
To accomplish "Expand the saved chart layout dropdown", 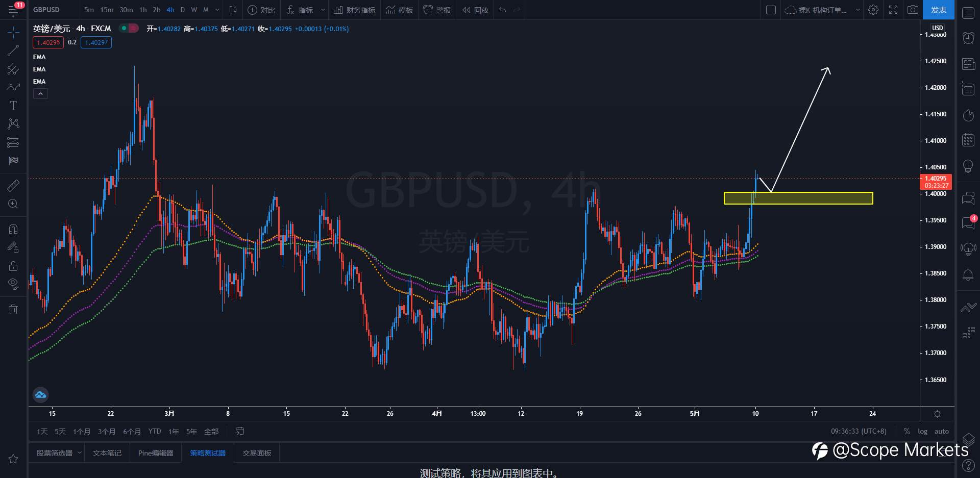I will coord(857,10).
